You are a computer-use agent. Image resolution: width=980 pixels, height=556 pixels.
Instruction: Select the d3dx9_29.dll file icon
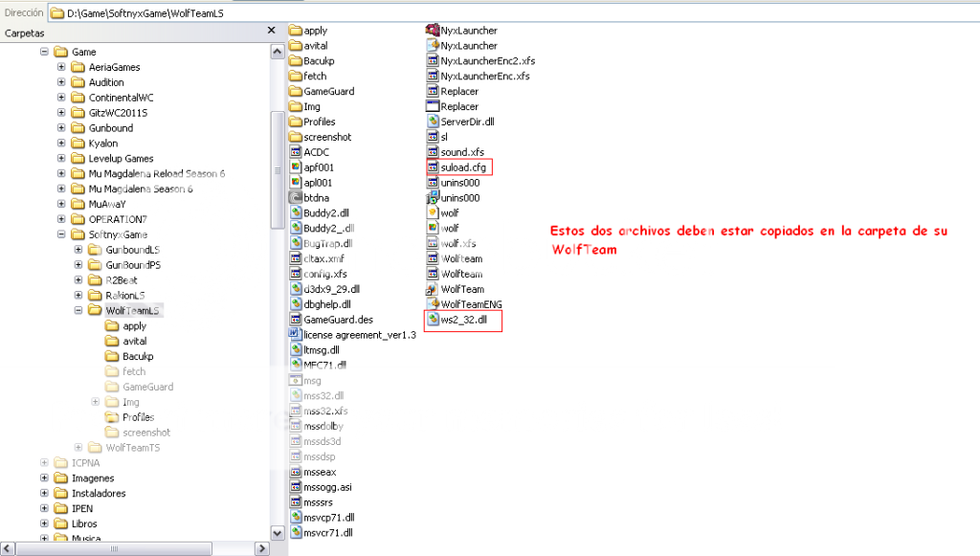coord(296,289)
